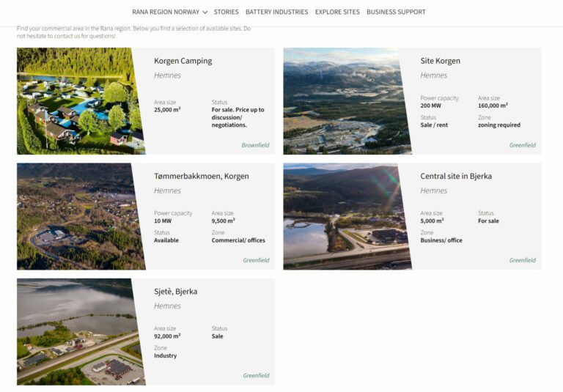Click Greenfield tag on Site Korgen card
563x392 pixels.
tap(522, 145)
